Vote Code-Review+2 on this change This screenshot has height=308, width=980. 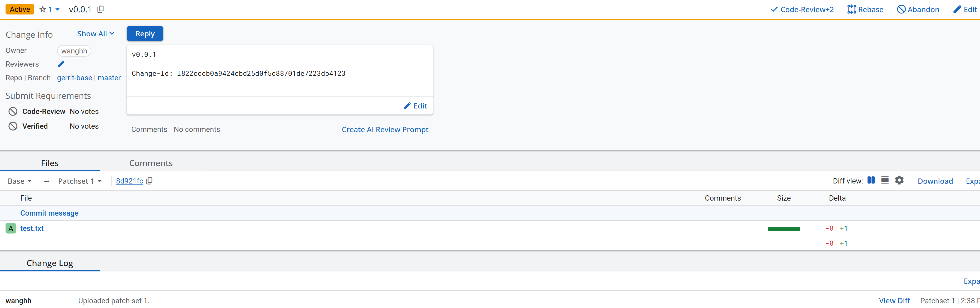pos(802,9)
